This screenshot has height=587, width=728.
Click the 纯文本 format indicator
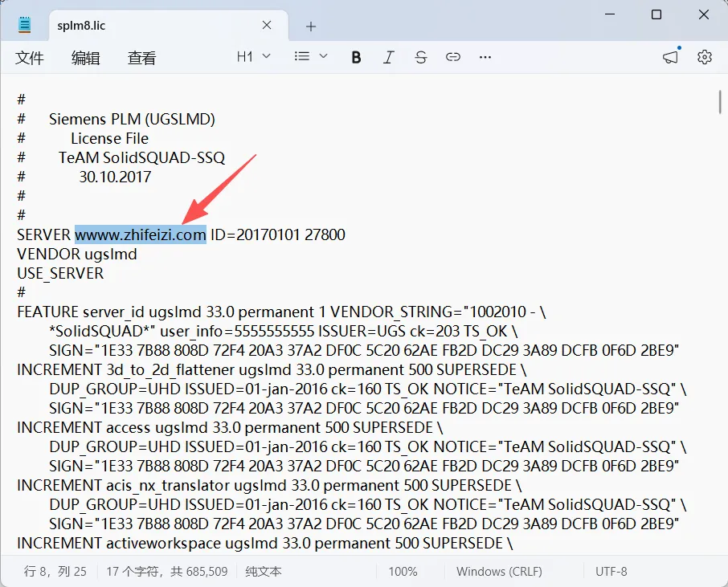(264, 571)
